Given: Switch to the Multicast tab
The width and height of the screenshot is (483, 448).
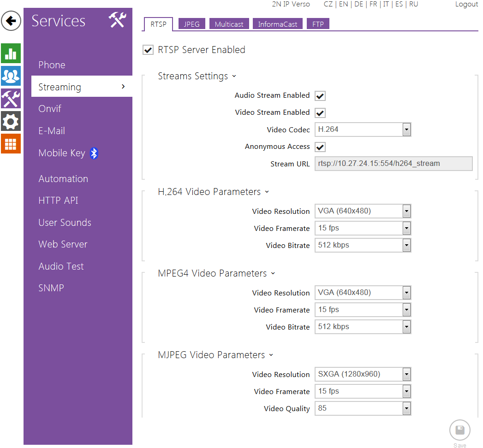Looking at the screenshot, I should pos(229,24).
